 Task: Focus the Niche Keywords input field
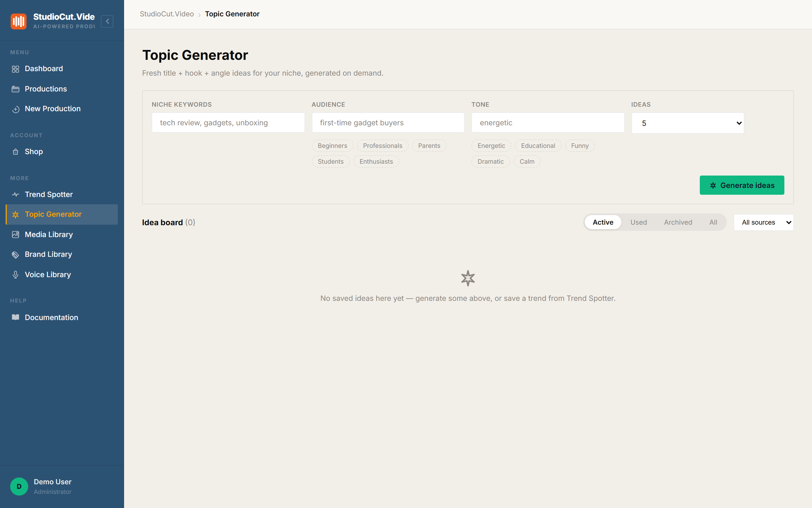(228, 123)
